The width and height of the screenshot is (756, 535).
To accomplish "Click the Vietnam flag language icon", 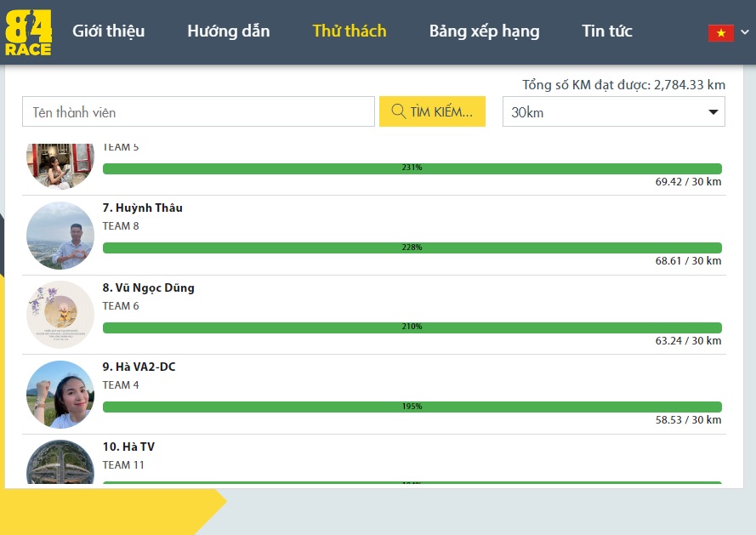I will tap(720, 32).
